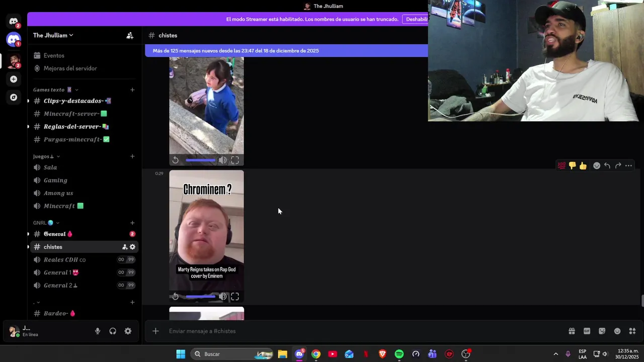Replay the Chrominem video
Image resolution: width=644 pixels, height=362 pixels.
tap(175, 297)
